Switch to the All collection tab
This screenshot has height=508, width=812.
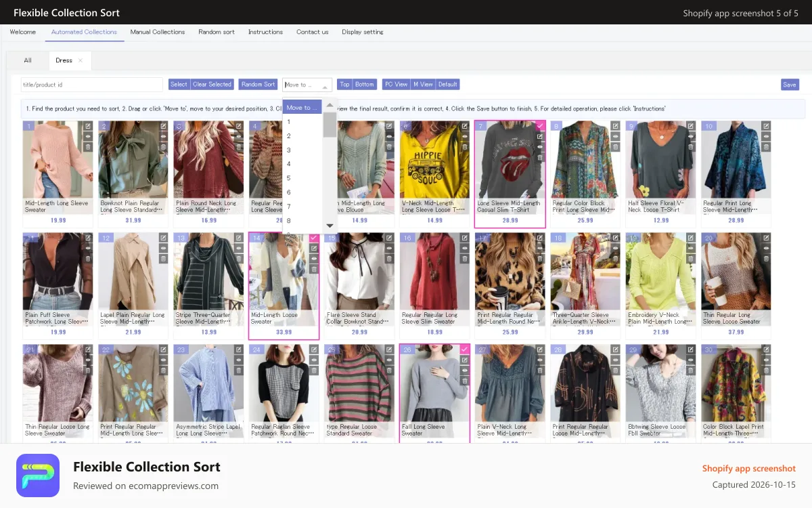(28, 60)
